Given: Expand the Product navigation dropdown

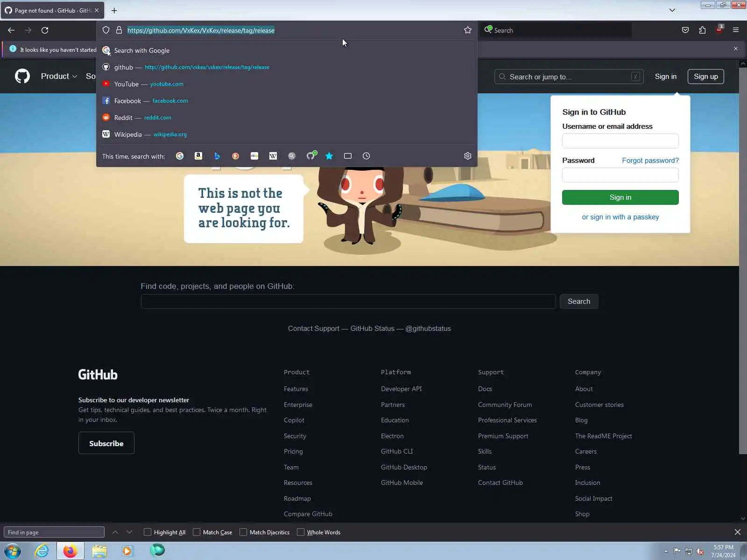Looking at the screenshot, I should click(x=59, y=76).
